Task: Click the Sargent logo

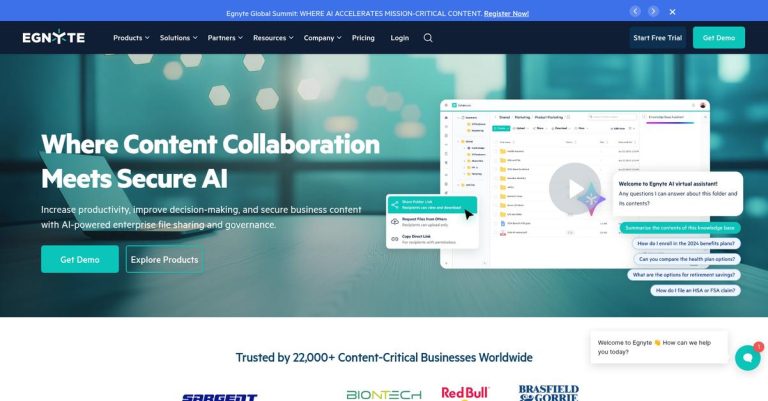Action: (219, 398)
